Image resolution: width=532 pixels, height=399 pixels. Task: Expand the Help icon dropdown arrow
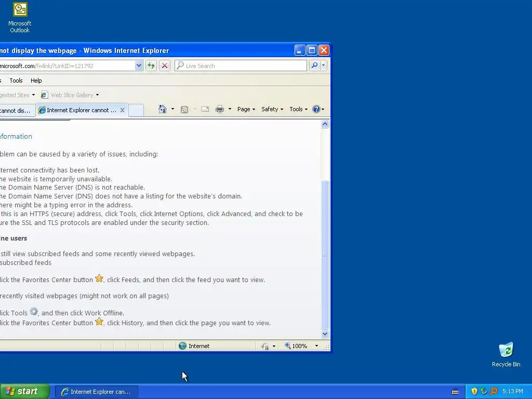[323, 109]
